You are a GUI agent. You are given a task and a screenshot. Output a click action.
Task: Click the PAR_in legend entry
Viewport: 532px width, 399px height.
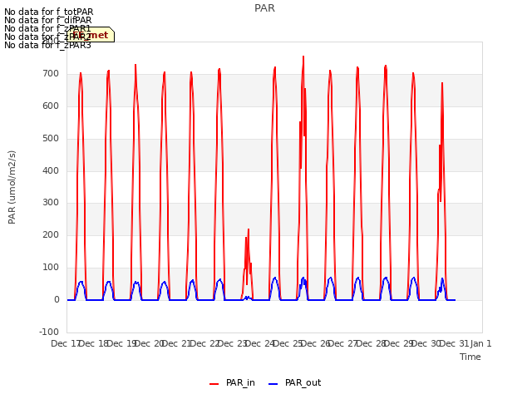click(x=233, y=382)
